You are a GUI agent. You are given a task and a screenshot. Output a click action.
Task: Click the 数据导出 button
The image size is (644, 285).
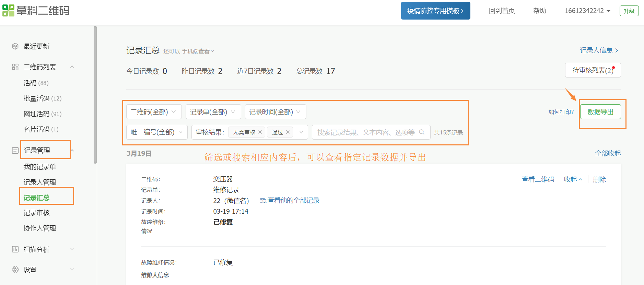coord(600,112)
